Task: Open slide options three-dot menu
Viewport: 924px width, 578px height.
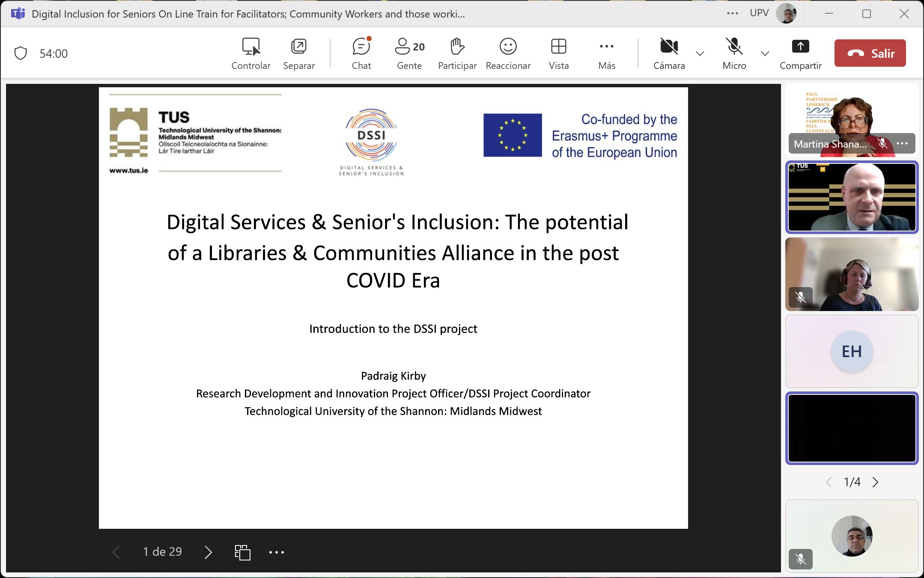Action: pyautogui.click(x=276, y=552)
